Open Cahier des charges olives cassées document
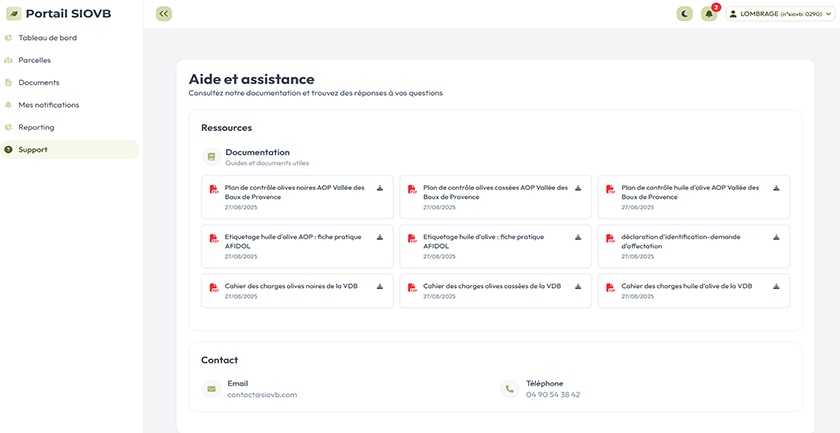Image resolution: width=840 pixels, height=433 pixels. (492, 286)
